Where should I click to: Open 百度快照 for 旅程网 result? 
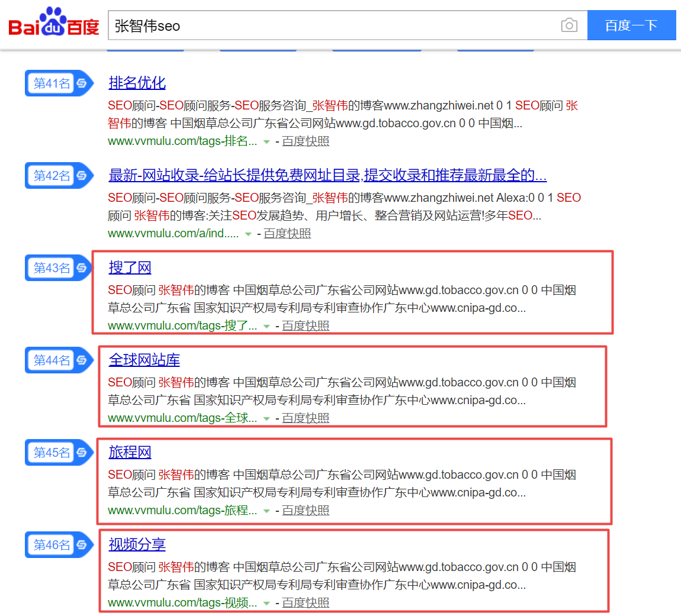306,511
